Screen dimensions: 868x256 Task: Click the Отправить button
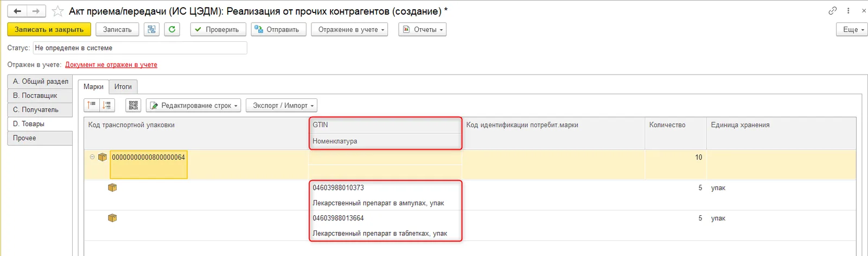[x=279, y=29]
